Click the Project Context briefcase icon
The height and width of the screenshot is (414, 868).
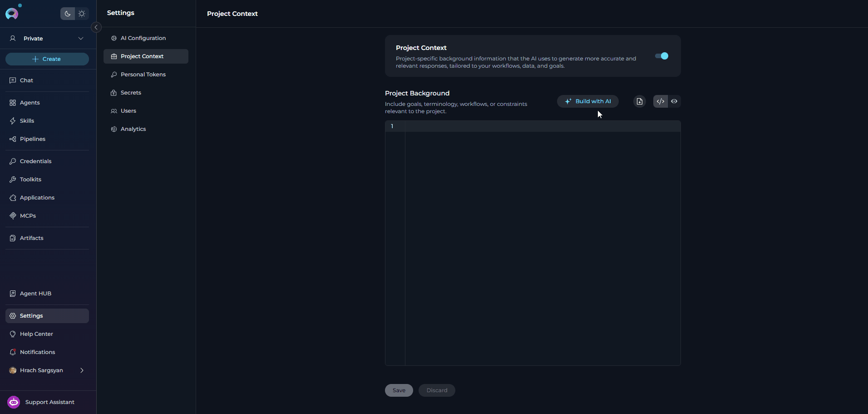114,56
